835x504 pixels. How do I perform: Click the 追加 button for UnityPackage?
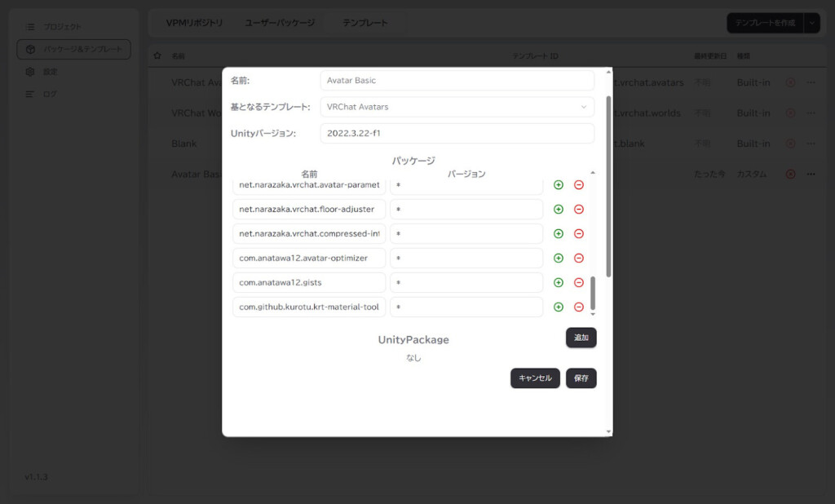point(581,338)
